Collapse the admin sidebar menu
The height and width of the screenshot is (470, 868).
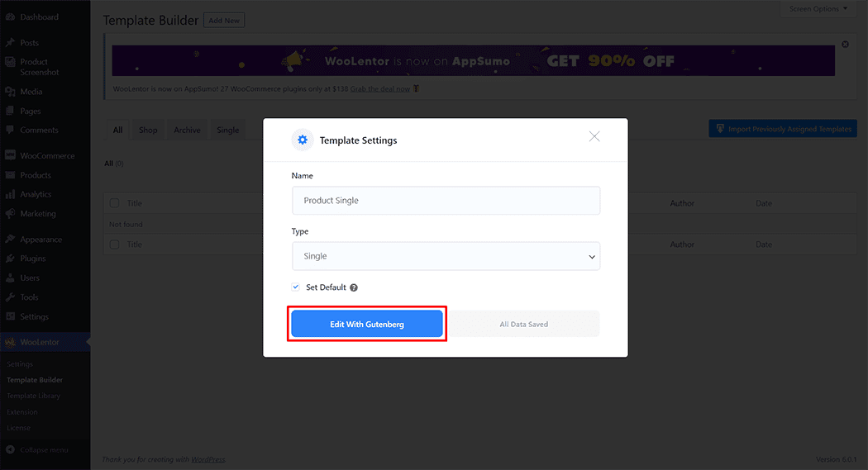click(10, 450)
